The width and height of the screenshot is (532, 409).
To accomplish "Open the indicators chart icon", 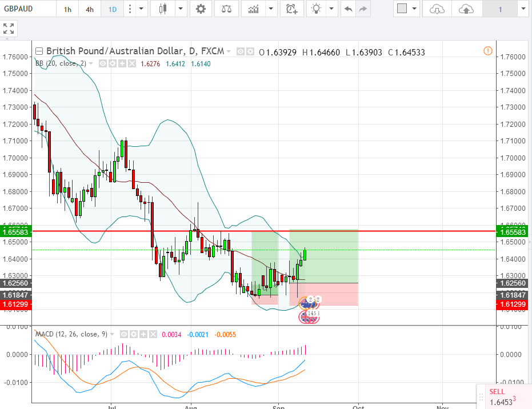I will point(254,9).
